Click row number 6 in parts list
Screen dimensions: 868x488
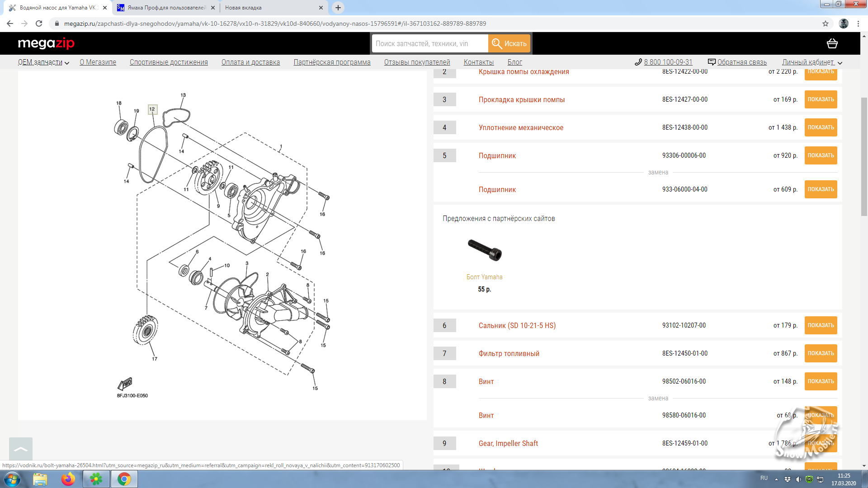[444, 325]
